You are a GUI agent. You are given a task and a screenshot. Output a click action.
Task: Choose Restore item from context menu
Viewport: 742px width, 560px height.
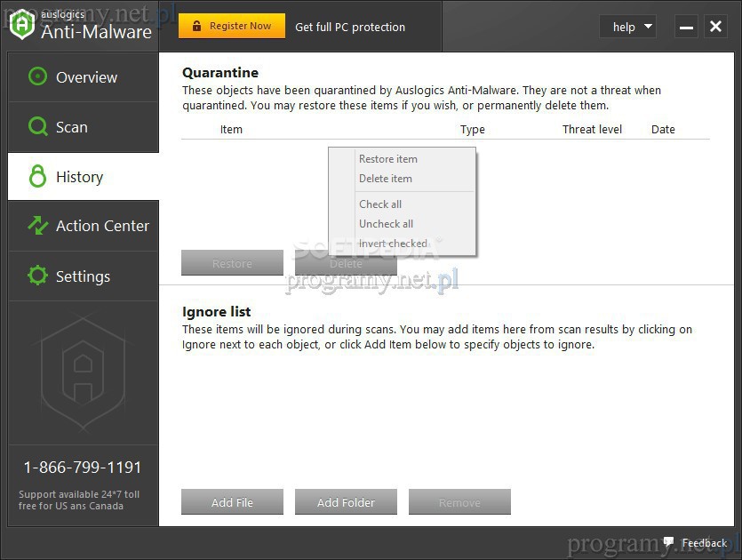click(x=388, y=159)
